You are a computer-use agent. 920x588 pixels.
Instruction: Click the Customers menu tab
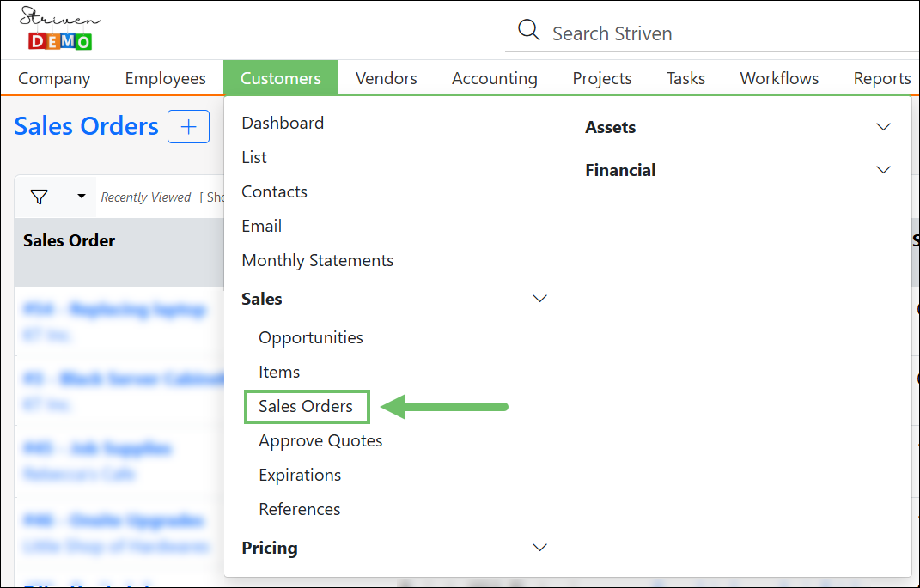[x=280, y=78]
